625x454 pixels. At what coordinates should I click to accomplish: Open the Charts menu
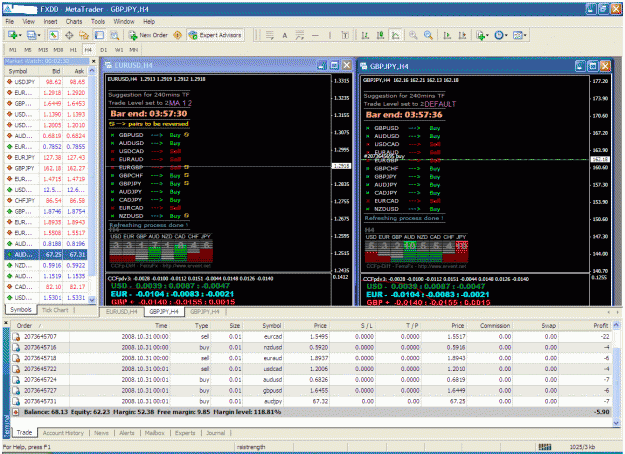(74, 22)
